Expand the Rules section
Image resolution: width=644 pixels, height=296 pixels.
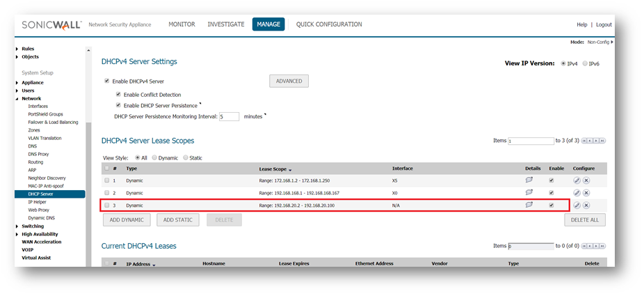pyautogui.click(x=17, y=49)
